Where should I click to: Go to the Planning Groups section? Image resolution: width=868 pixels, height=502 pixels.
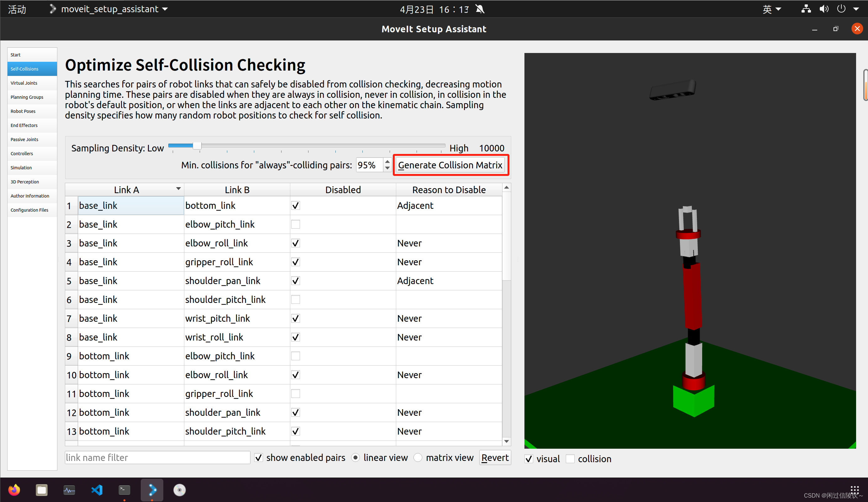click(x=27, y=97)
